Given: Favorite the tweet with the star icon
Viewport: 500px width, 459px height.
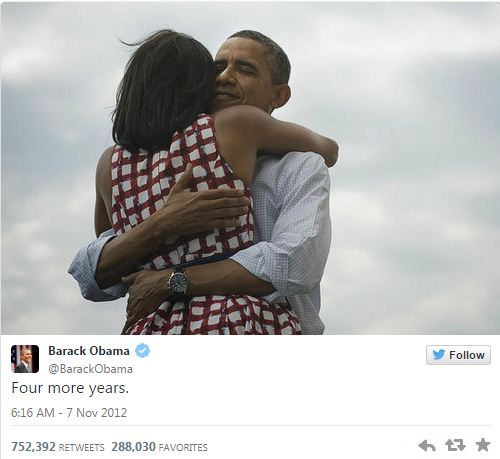Looking at the screenshot, I should click(483, 445).
